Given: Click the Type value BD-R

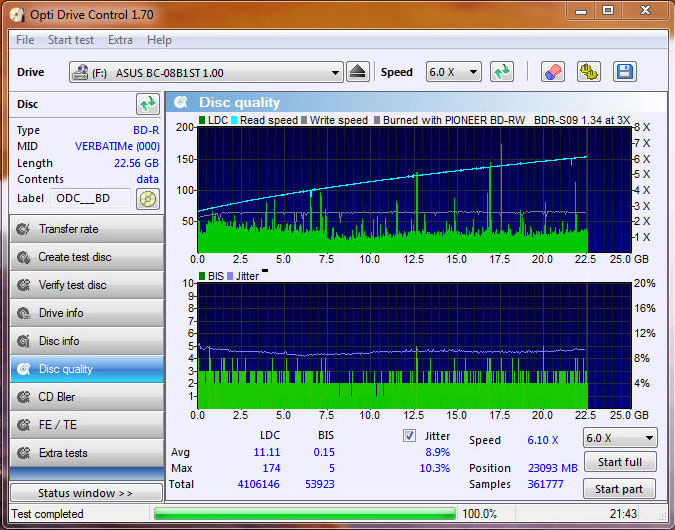Looking at the screenshot, I should click(x=146, y=130).
